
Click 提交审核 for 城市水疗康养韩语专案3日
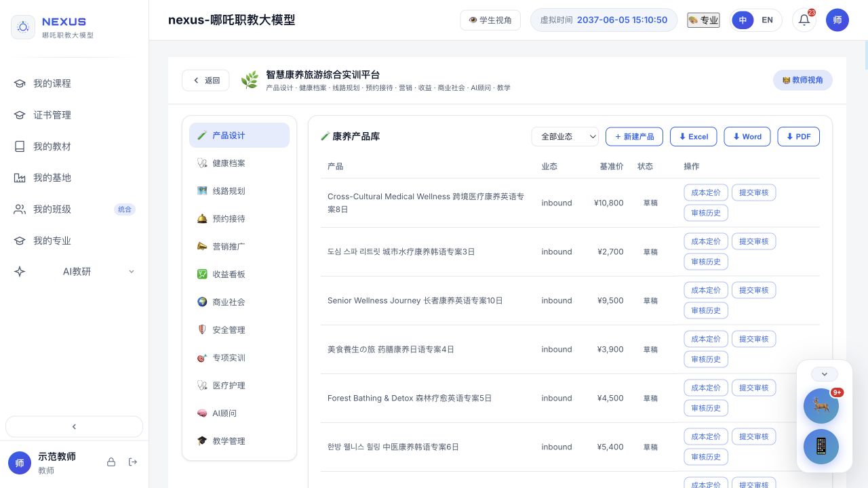coord(754,241)
